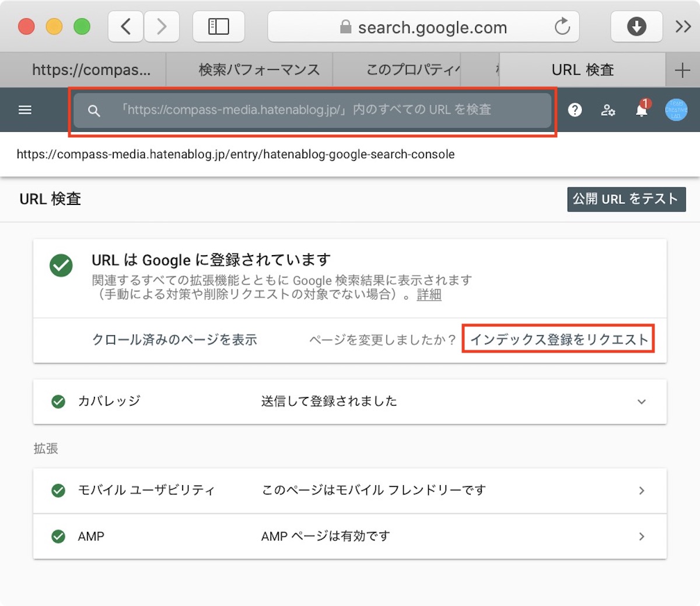Go forward using the forward arrow

(162, 26)
